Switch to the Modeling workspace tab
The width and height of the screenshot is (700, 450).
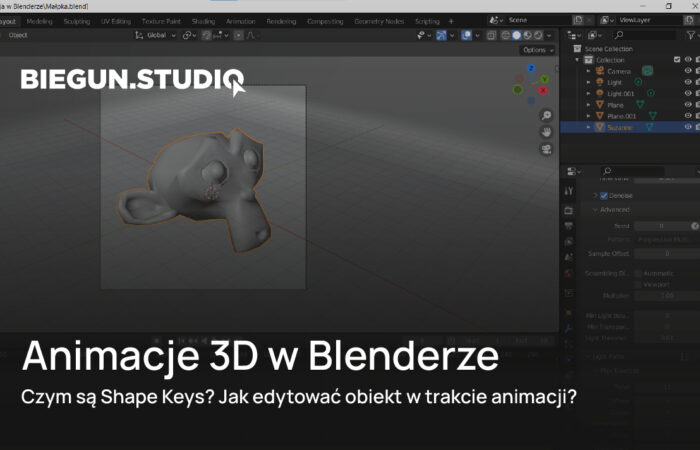(39, 21)
